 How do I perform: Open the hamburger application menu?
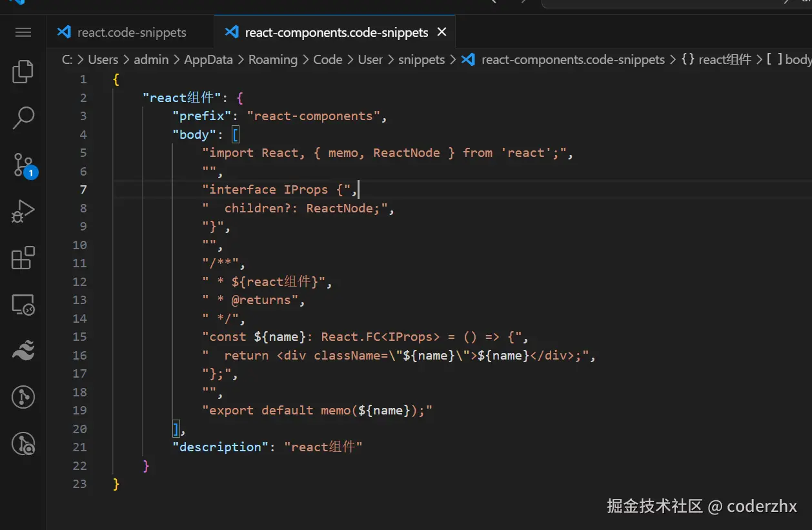coord(23,32)
